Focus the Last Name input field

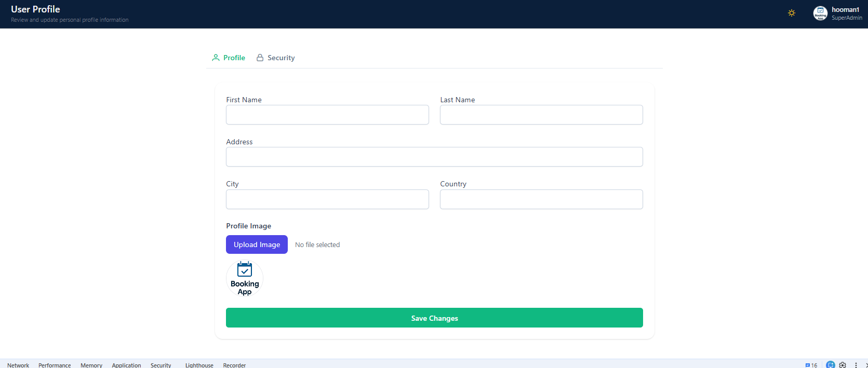pyautogui.click(x=541, y=115)
